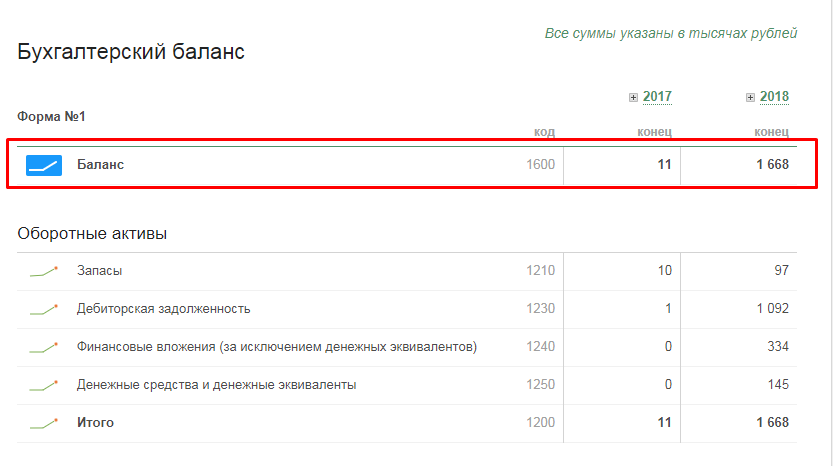833x466 pixels.
Task: Show trend chart for Итого row
Action: coord(44,423)
